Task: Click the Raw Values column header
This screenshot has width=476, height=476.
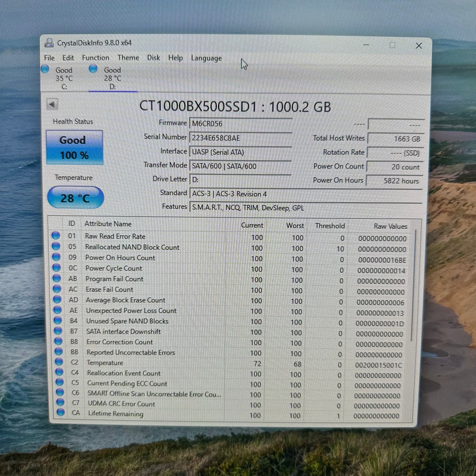Action: pyautogui.click(x=390, y=226)
